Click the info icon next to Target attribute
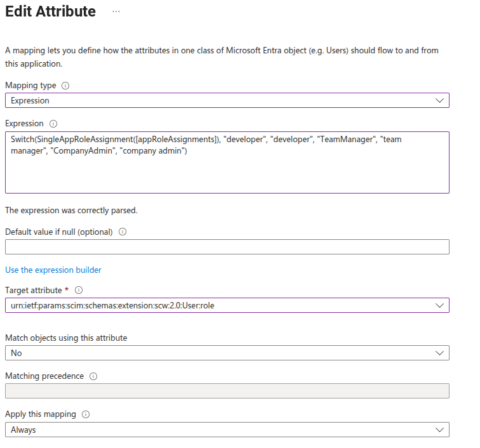 (x=79, y=290)
